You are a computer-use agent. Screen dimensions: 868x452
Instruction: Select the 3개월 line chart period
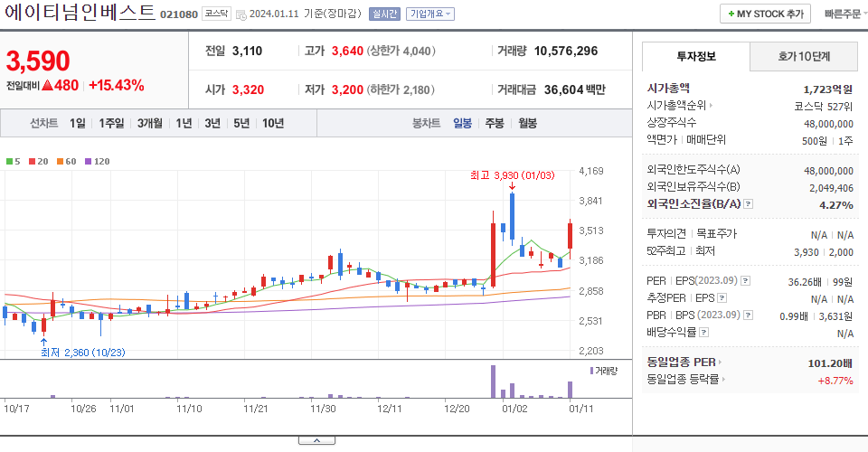point(149,123)
